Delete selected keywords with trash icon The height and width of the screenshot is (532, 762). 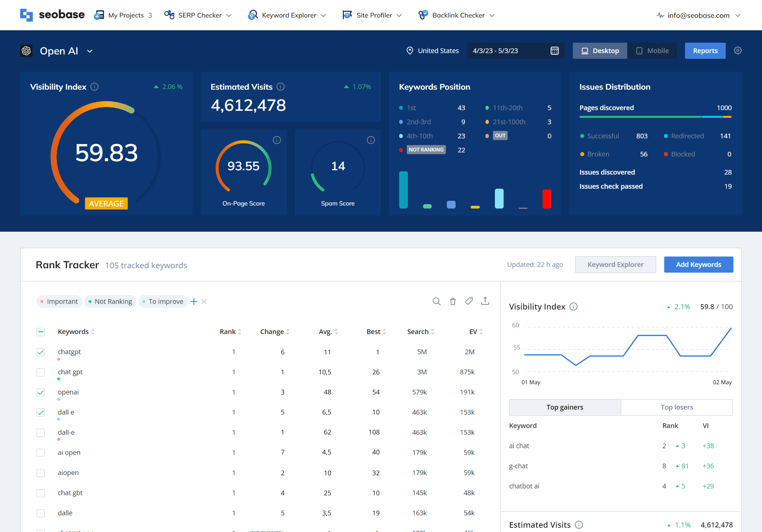tap(453, 301)
